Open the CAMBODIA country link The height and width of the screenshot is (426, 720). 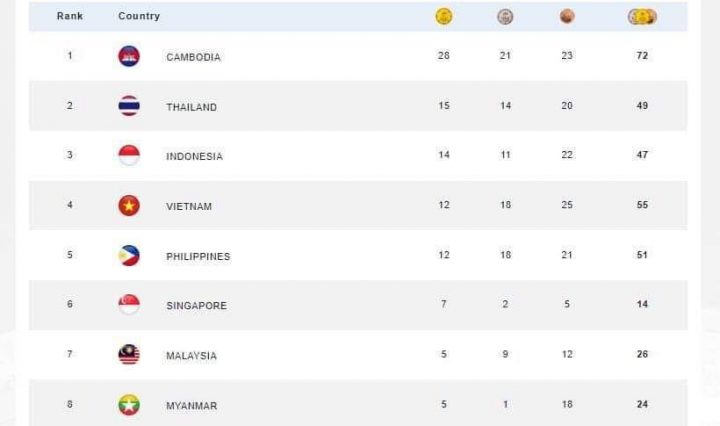click(x=193, y=57)
